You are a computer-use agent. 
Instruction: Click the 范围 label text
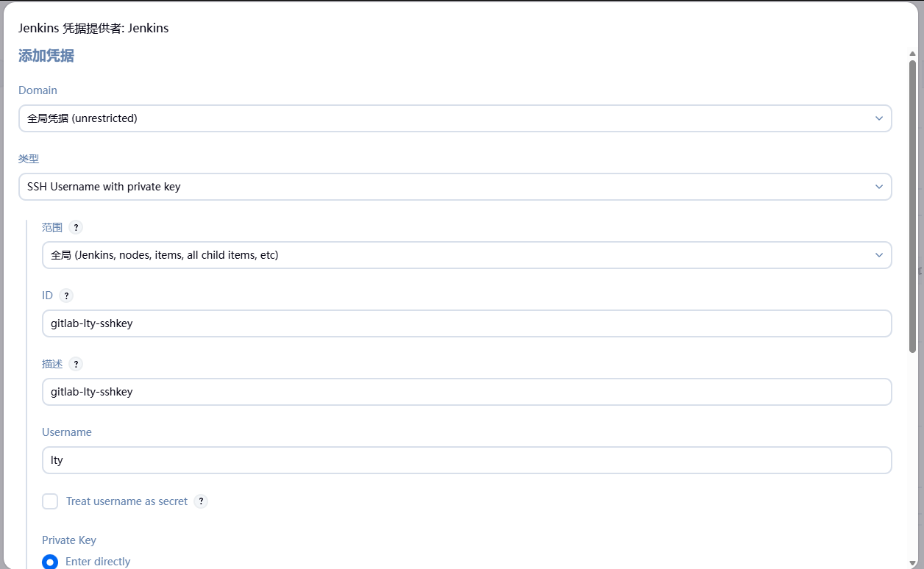pos(52,227)
